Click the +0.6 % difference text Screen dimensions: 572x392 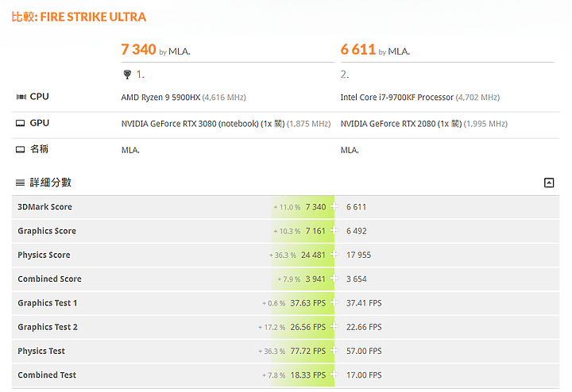tap(273, 303)
